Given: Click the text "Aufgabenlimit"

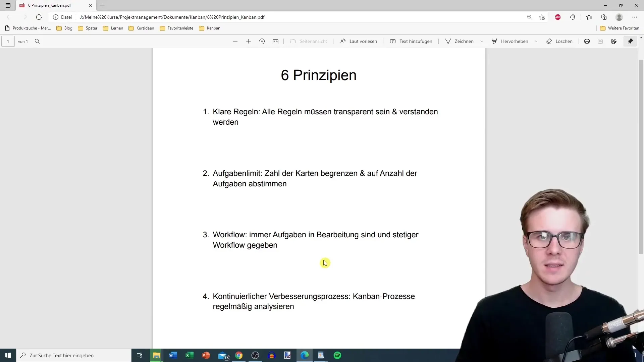Looking at the screenshot, I should [x=236, y=173].
